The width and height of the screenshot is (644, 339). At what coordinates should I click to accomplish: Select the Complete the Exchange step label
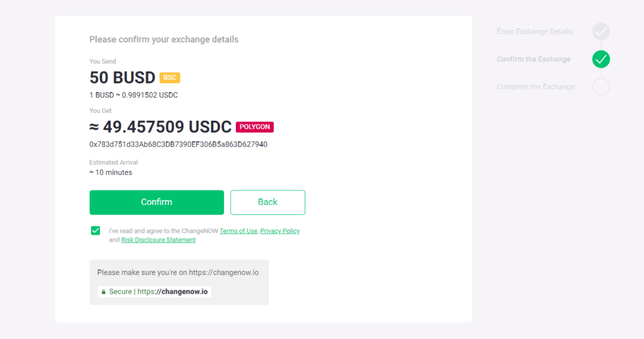535,87
